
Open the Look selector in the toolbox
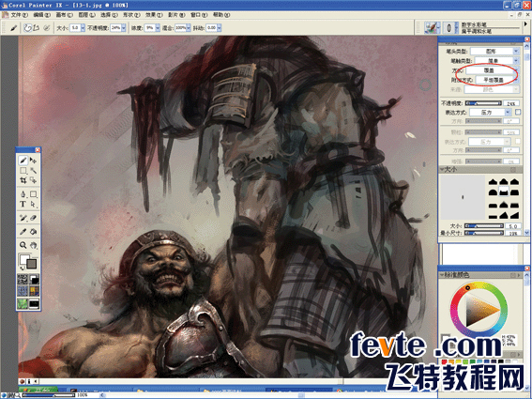point(23,303)
